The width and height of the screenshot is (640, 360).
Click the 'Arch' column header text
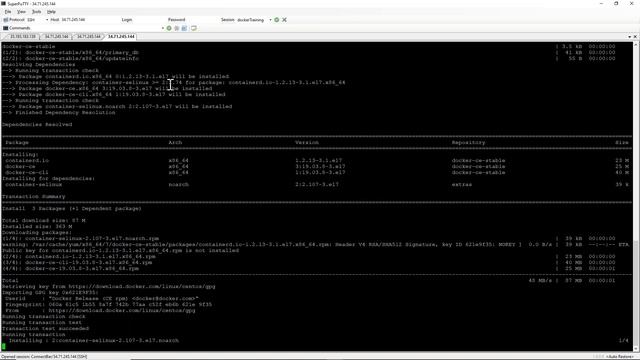coord(176,142)
